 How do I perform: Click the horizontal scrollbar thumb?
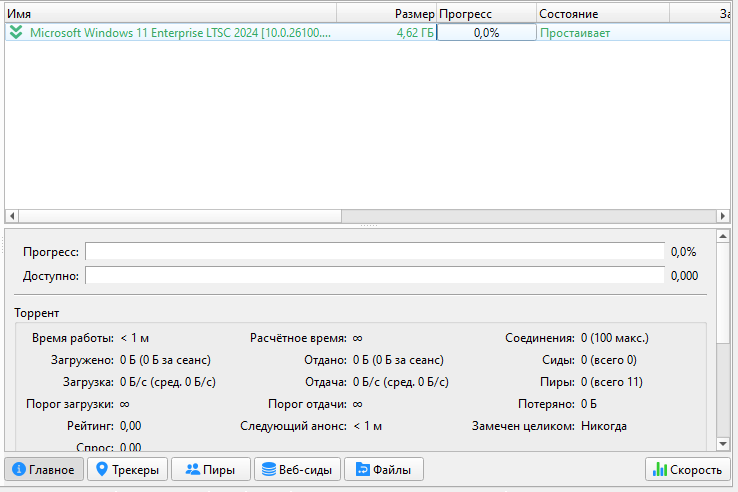180,216
